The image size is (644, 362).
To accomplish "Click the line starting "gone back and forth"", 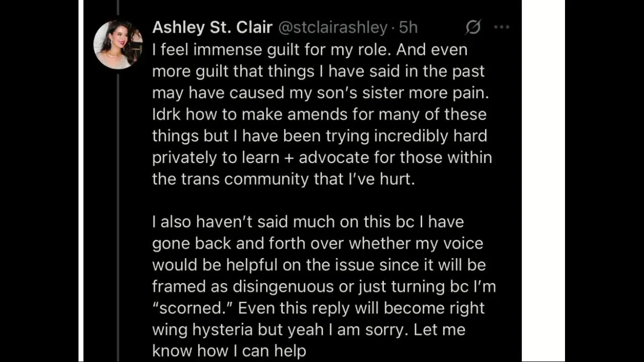I will point(317,243).
